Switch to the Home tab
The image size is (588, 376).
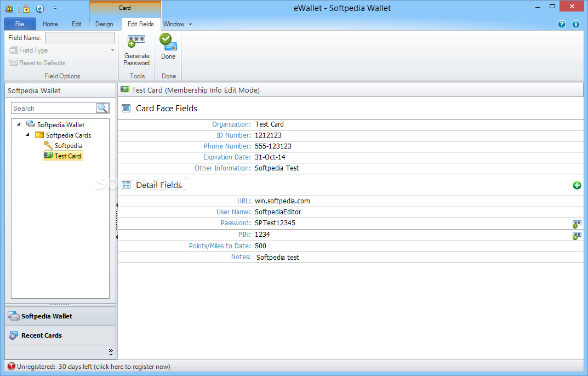pyautogui.click(x=50, y=24)
